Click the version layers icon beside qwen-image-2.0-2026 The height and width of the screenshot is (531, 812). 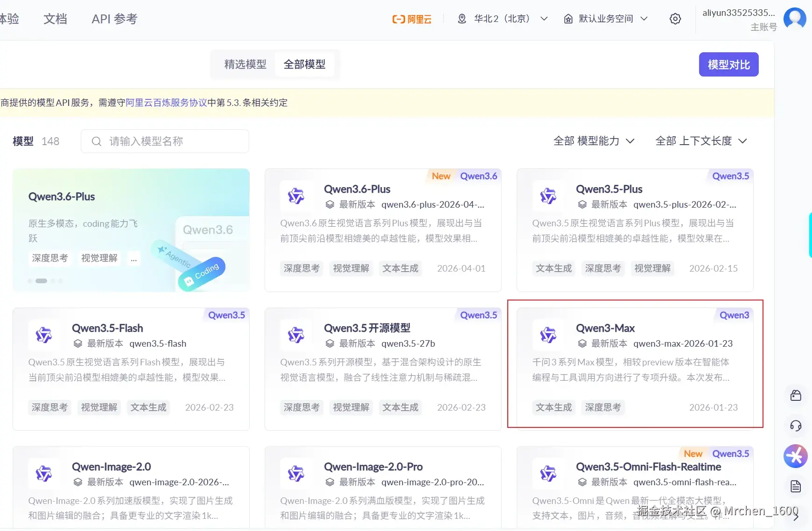[x=78, y=482]
